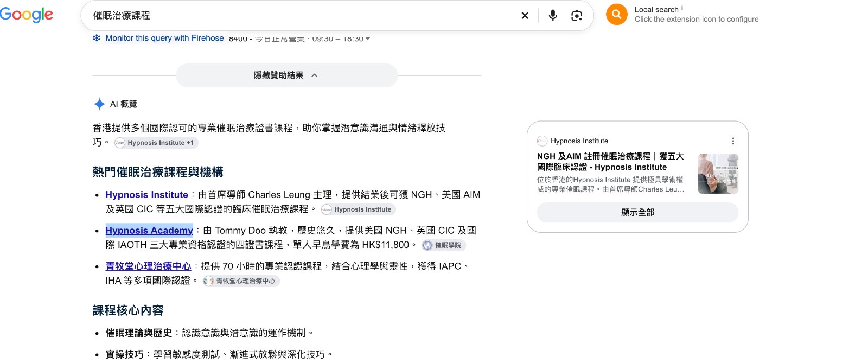Open the NGH 及AIM 註冊催眠治療課程 card title
The image size is (868, 363).
[611, 162]
